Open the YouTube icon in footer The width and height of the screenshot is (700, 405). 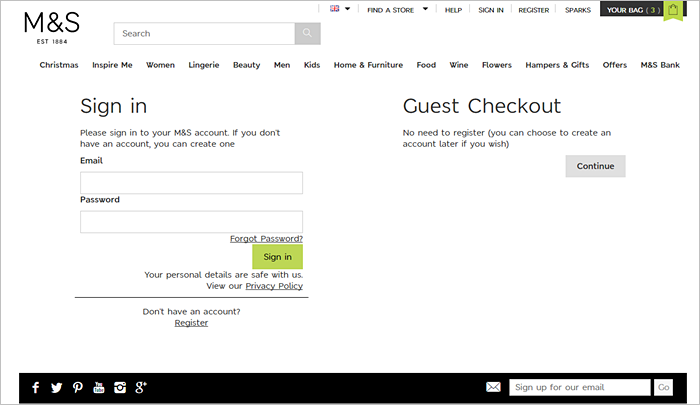click(x=99, y=388)
